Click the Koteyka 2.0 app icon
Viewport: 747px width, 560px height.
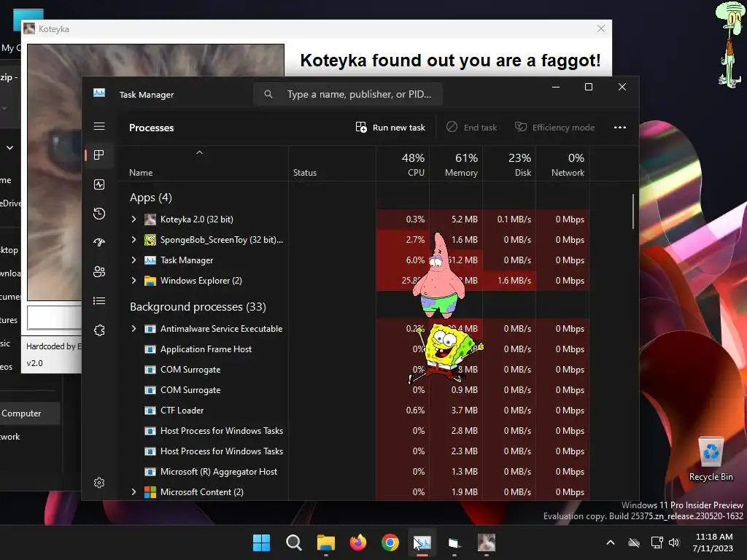tap(150, 219)
